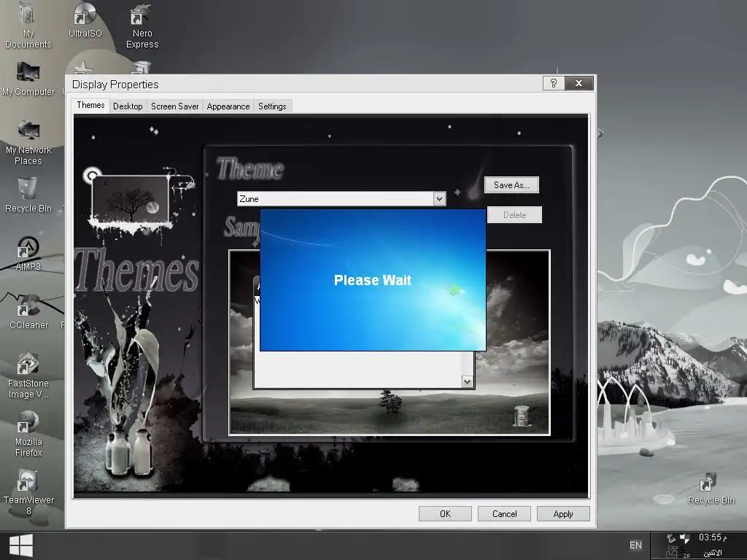This screenshot has height=560, width=747.
Task: Click the sample window's scroll down arrow
Action: [468, 381]
